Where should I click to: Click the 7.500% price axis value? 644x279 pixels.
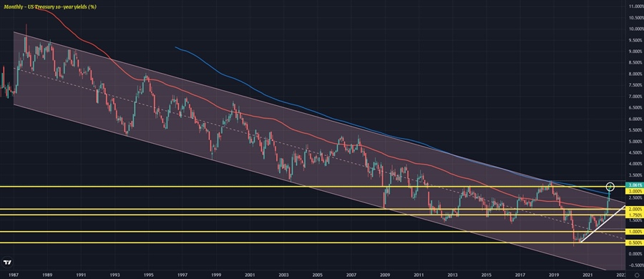point(635,85)
